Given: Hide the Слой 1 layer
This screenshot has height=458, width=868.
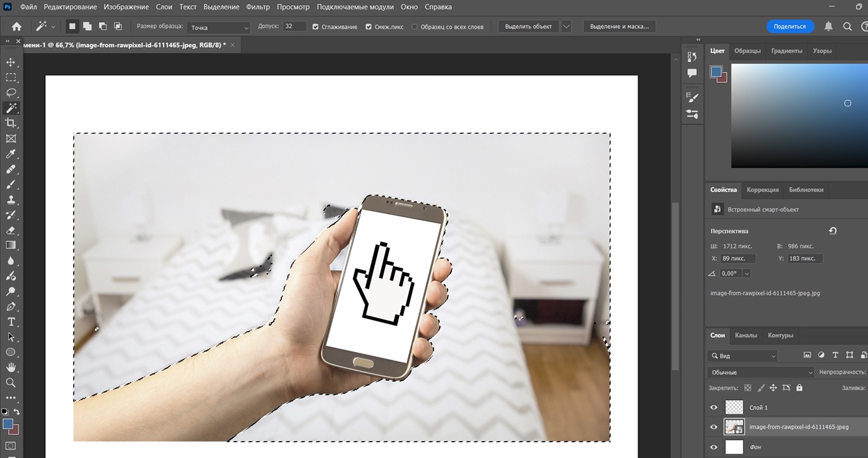Looking at the screenshot, I should point(714,407).
